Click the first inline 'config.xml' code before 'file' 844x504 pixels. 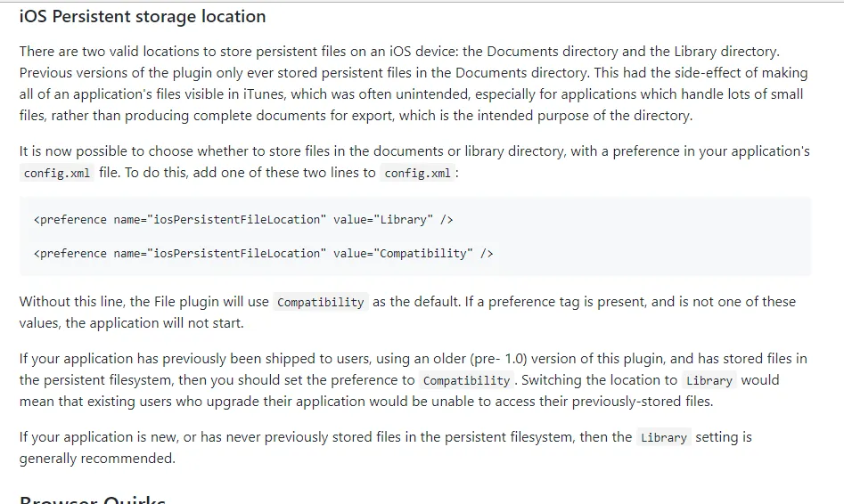click(57, 174)
